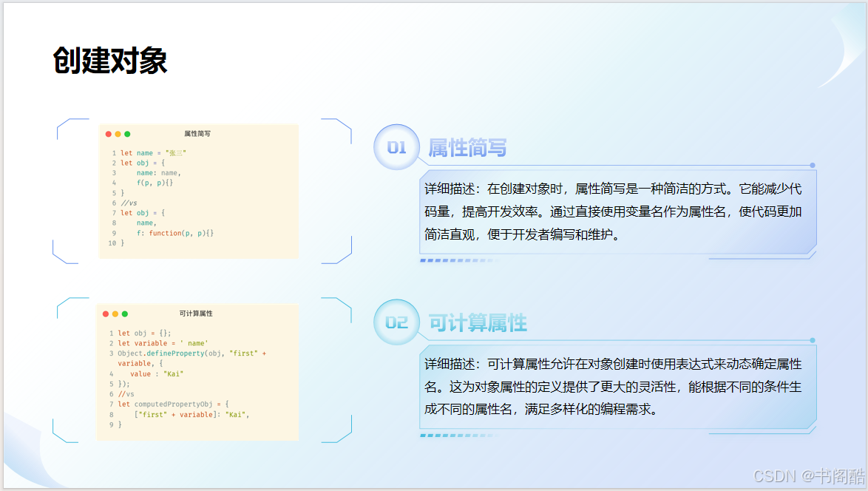The height and width of the screenshot is (491, 868).
Task: Select the heading 可计算属性
Action: (x=478, y=322)
